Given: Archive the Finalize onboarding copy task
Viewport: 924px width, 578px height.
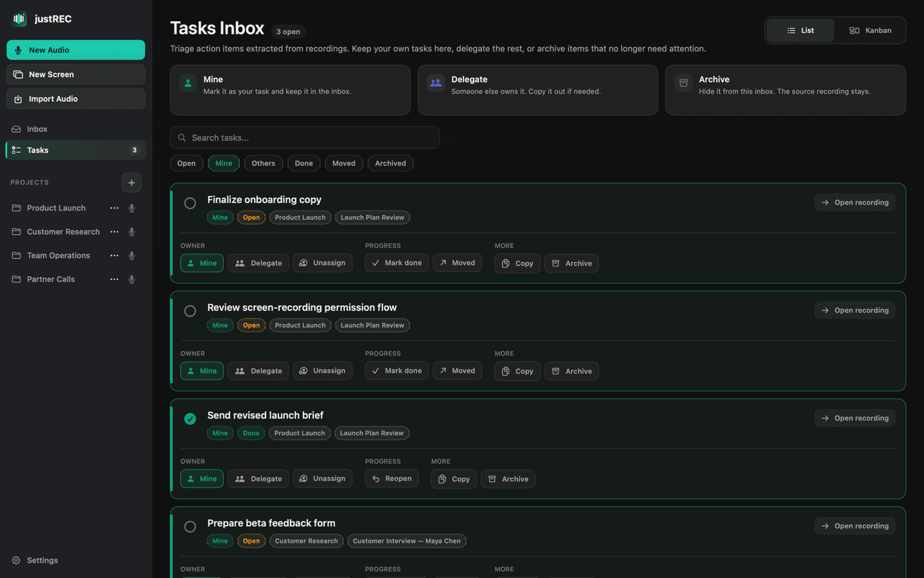Looking at the screenshot, I should (x=572, y=263).
